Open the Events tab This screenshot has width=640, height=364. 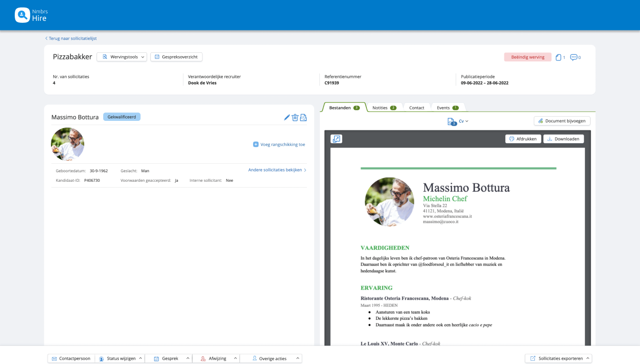(x=448, y=108)
